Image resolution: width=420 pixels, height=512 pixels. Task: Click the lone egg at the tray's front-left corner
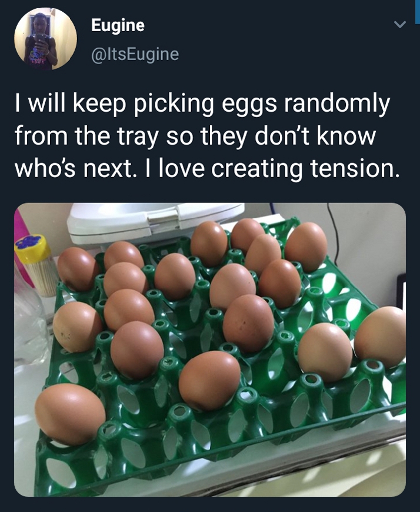70,413
